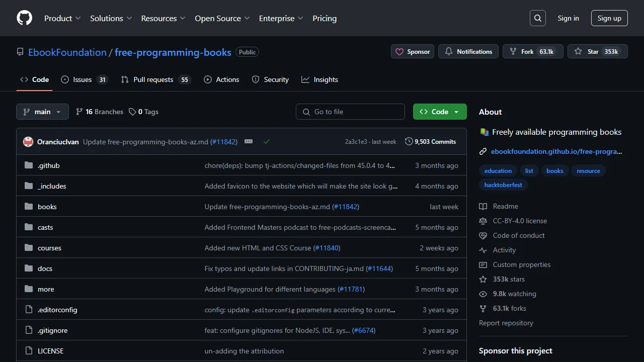Click the fork icon beside 63.1k forks
The width and height of the screenshot is (644, 362).
pyautogui.click(x=483, y=308)
